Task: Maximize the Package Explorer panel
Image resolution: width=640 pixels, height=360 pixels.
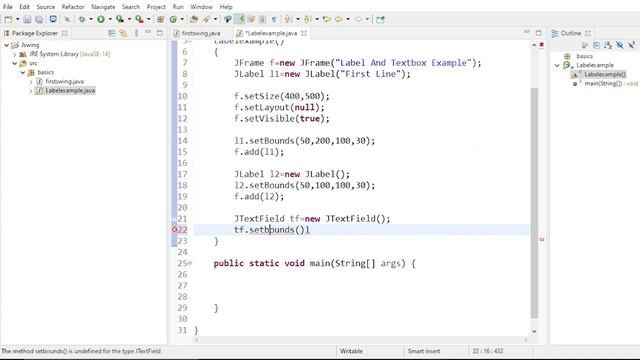Action: [x=160, y=33]
